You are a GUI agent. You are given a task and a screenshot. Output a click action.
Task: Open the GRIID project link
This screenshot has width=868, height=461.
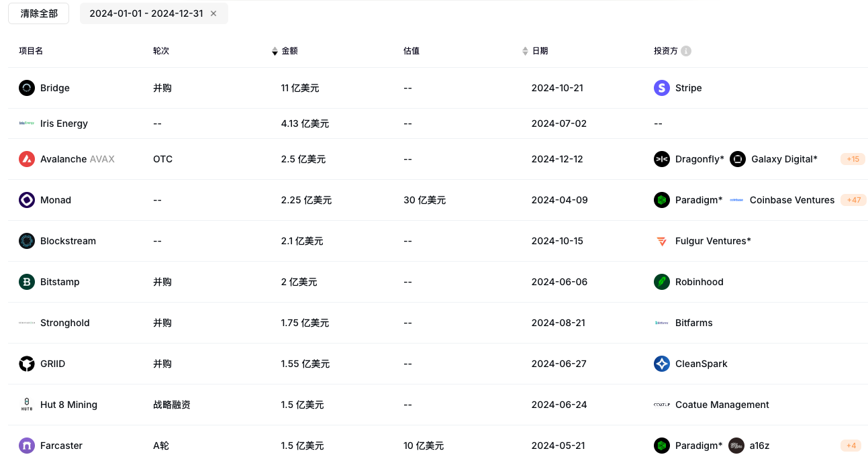click(52, 364)
